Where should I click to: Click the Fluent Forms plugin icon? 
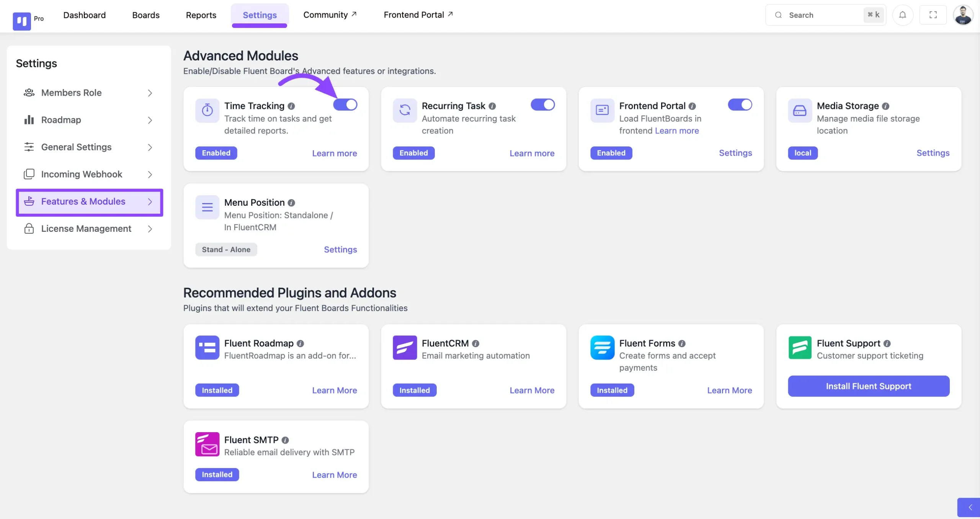pos(602,348)
